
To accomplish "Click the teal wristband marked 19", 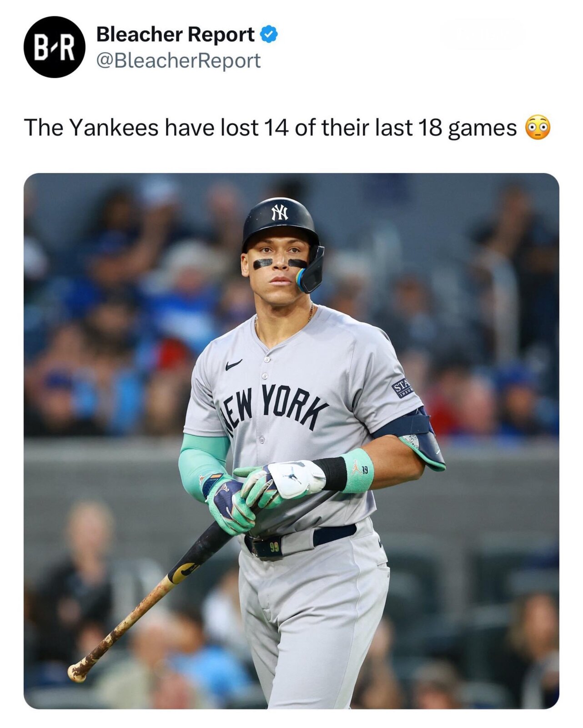I will coord(357,471).
